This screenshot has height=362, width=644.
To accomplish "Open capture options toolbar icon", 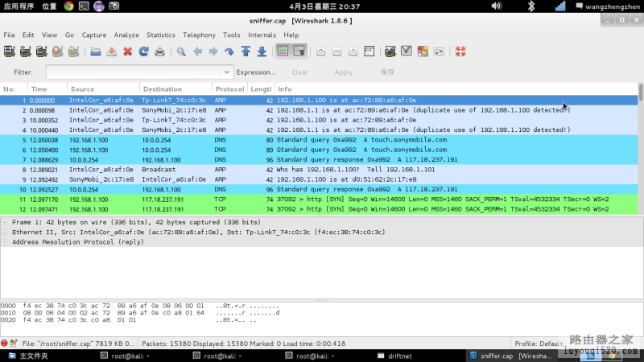I will pos(25,51).
